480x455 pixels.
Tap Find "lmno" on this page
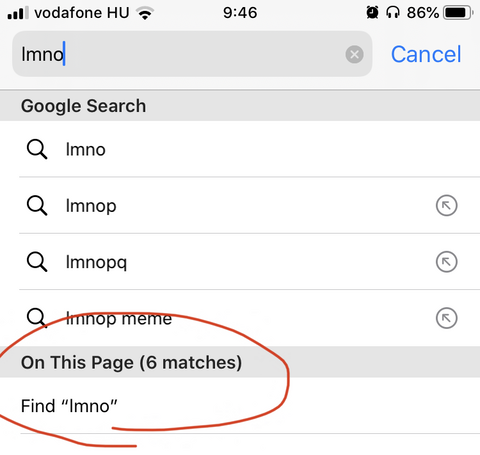pyautogui.click(x=240, y=406)
